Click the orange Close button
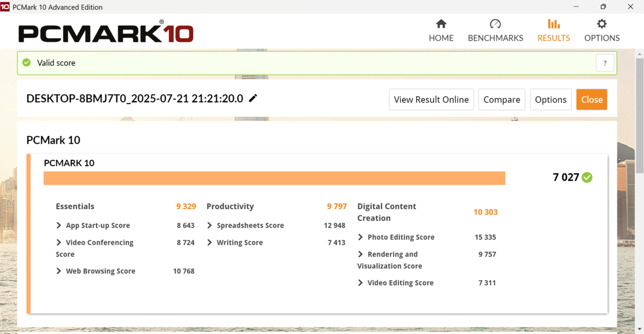644x334 pixels. [x=592, y=99]
